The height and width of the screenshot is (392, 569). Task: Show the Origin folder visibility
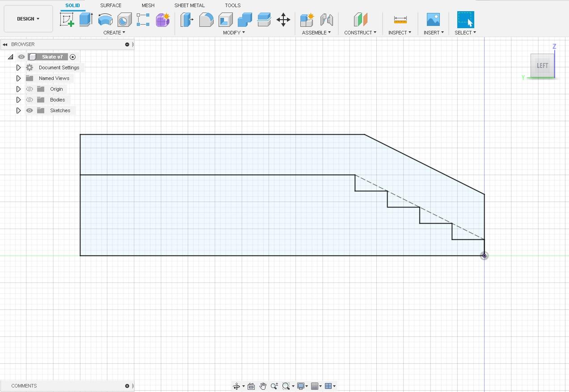pos(30,89)
